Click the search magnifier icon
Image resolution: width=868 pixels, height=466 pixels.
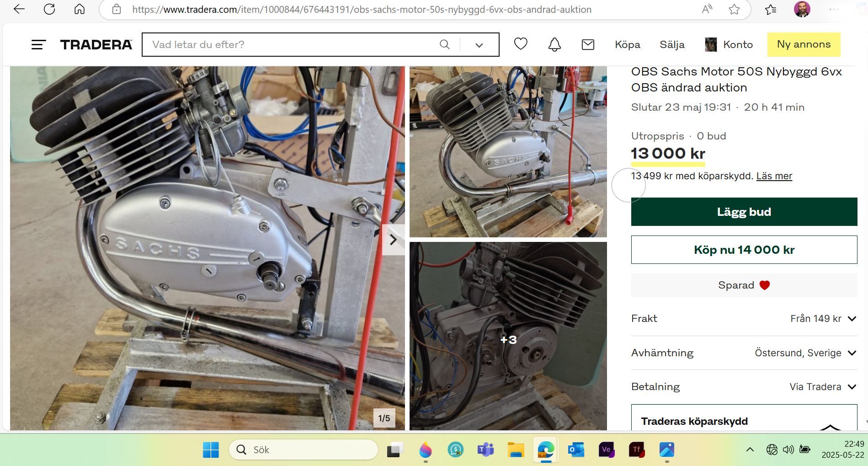(x=444, y=44)
